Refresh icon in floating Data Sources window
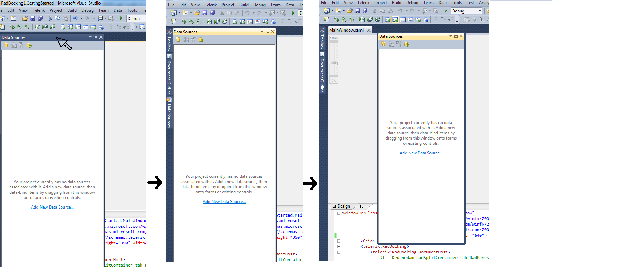 click(407, 44)
